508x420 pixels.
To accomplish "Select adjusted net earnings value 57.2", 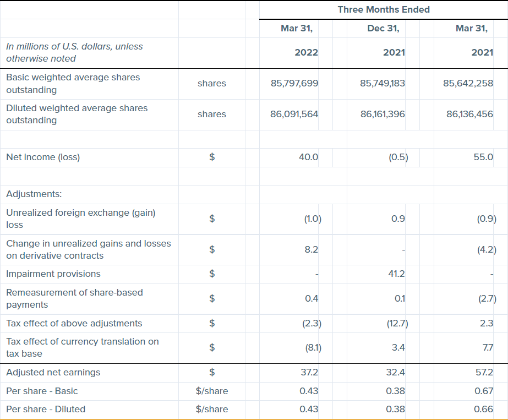I will click(x=484, y=373).
